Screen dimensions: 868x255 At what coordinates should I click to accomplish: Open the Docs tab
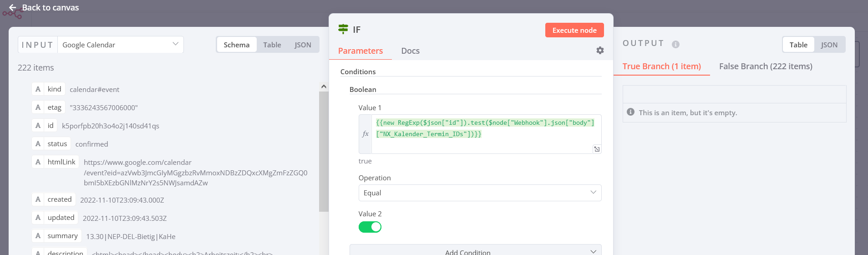coord(410,51)
